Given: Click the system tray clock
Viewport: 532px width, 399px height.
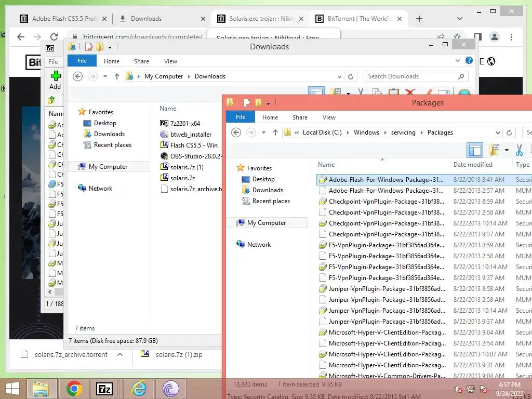Looking at the screenshot, I should pyautogui.click(x=509, y=389).
